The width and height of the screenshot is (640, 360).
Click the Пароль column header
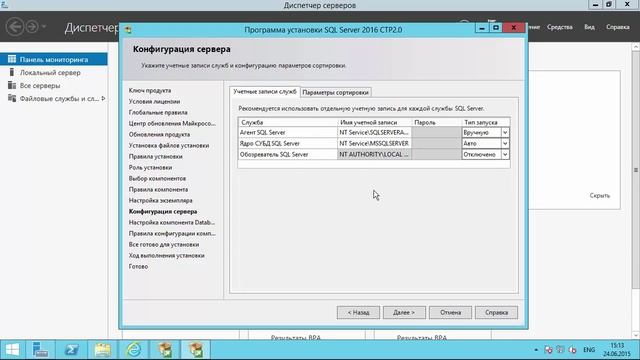click(x=436, y=122)
